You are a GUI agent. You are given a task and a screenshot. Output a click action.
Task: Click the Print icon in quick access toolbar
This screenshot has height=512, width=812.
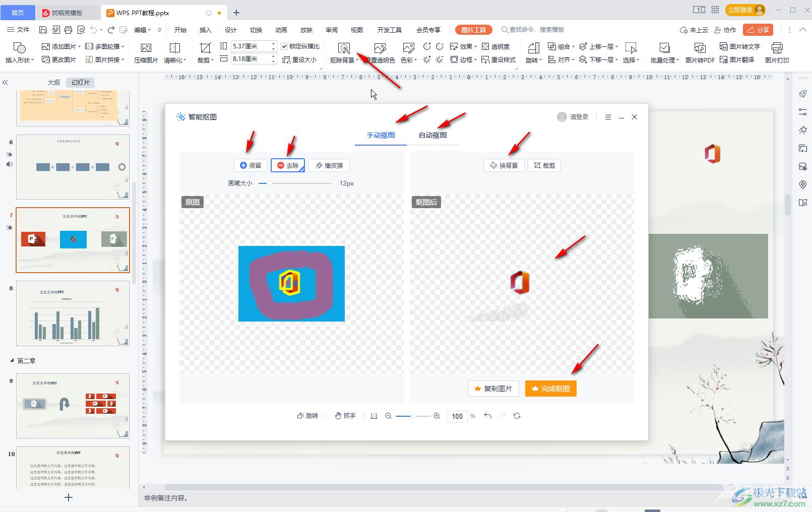click(x=69, y=30)
